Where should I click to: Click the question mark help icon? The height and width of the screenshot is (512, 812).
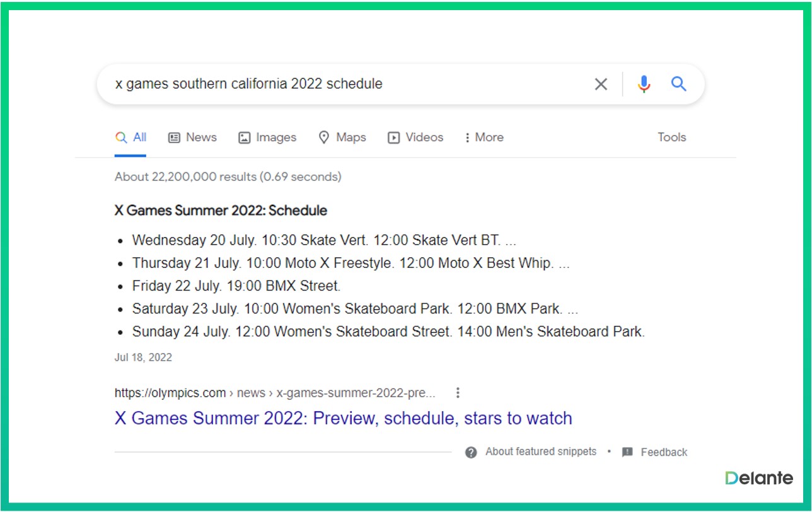pos(471,452)
